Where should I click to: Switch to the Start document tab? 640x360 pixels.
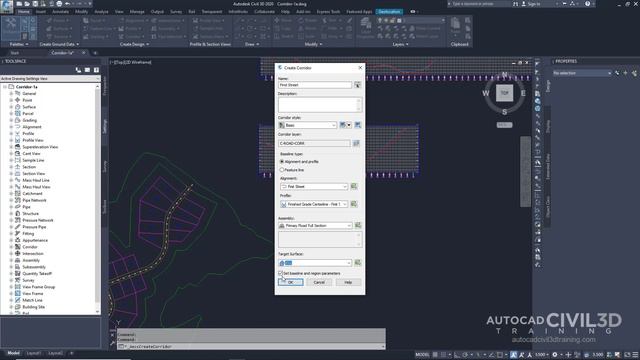click(15, 53)
